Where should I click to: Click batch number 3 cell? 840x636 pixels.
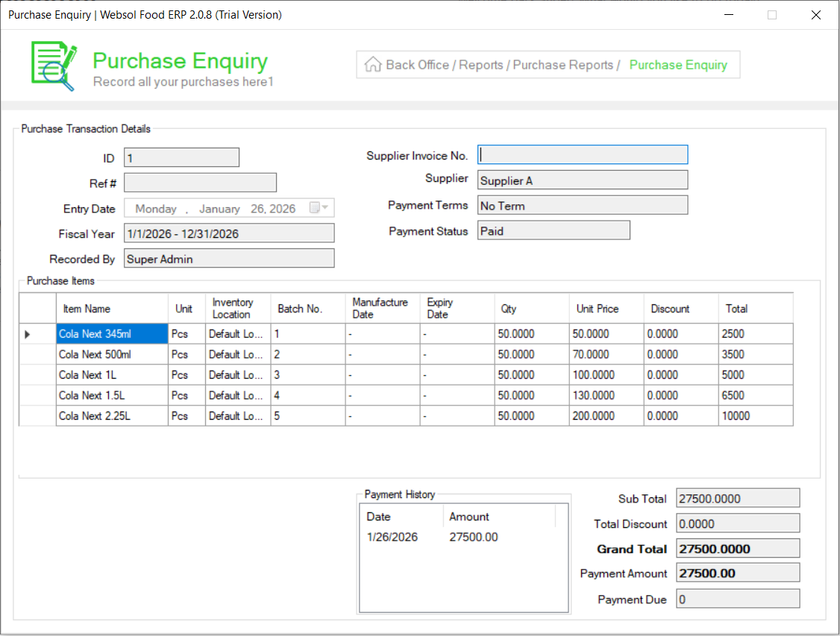point(308,375)
